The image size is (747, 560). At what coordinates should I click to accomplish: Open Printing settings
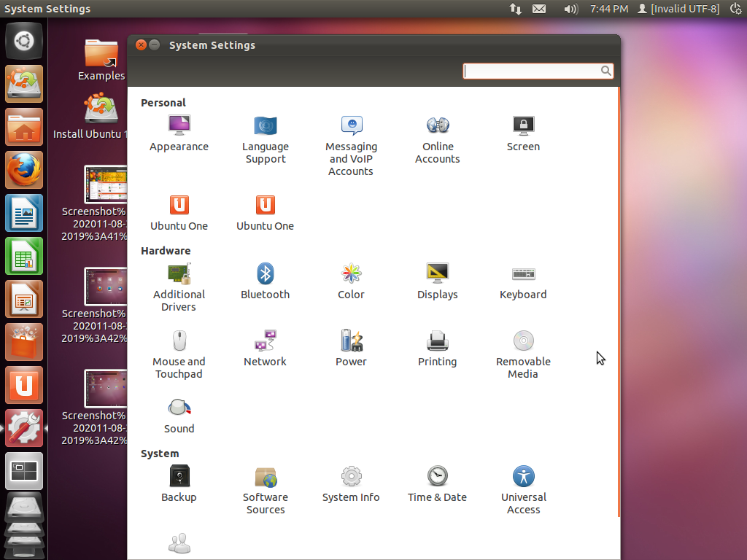point(438,349)
